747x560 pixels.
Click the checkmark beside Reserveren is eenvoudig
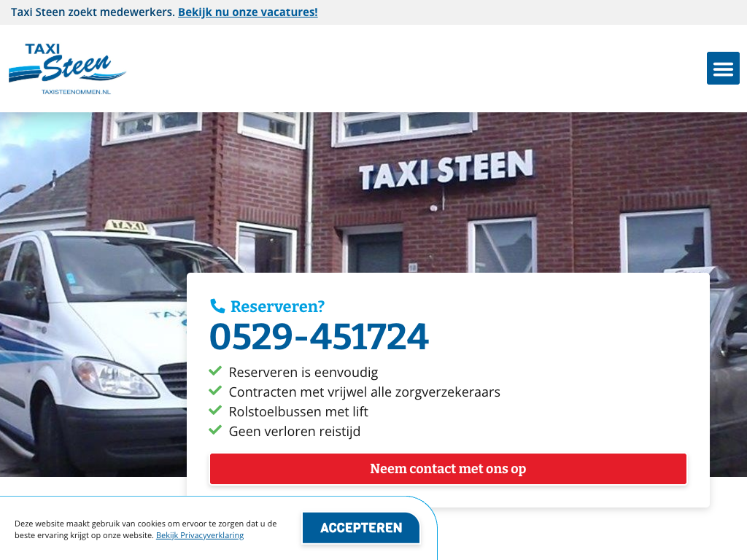(215, 371)
